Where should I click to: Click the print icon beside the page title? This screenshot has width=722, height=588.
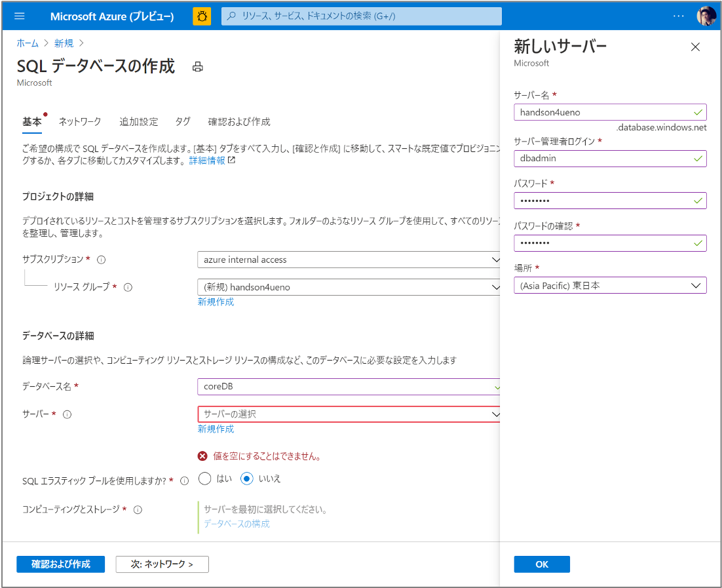[x=198, y=67]
